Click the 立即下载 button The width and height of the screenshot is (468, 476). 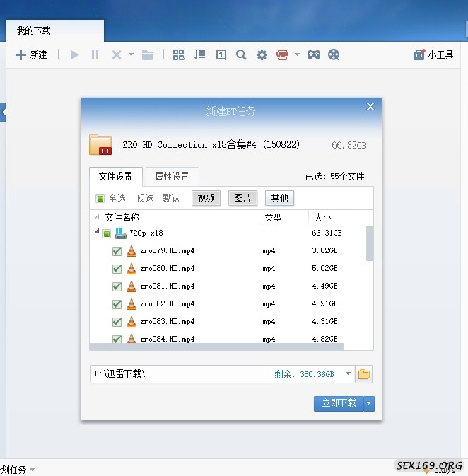pos(339,403)
